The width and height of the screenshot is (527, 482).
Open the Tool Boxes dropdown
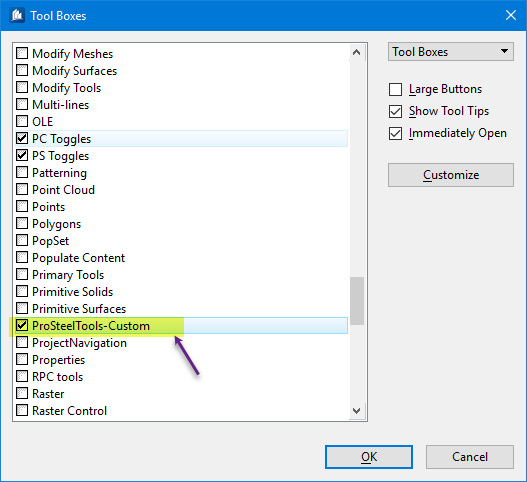tap(451, 52)
